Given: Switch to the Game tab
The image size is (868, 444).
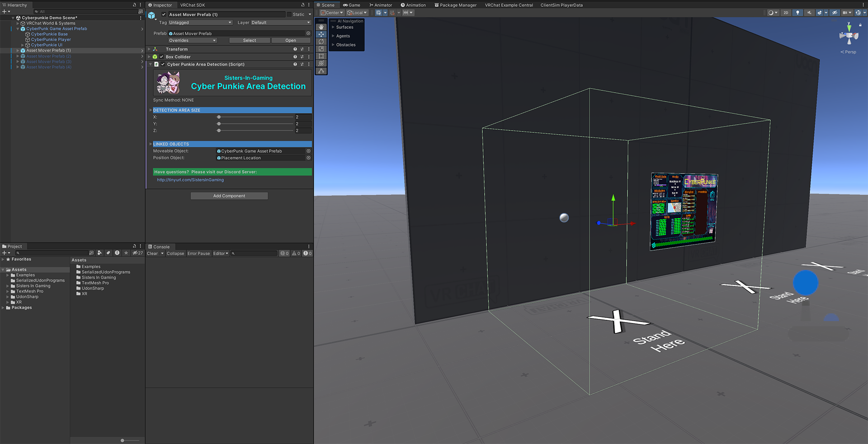Looking at the screenshot, I should pos(352,5).
